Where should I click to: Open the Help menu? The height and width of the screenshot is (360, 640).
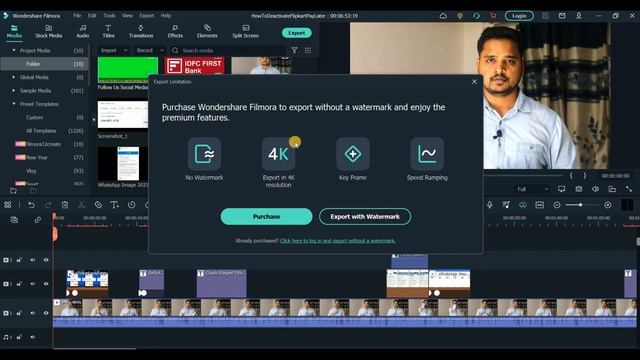tap(166, 16)
